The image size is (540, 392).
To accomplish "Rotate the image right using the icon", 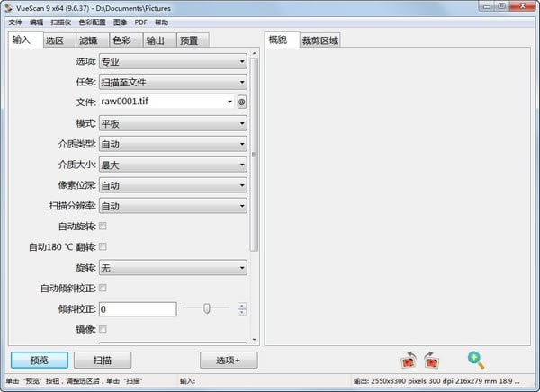I will click(x=431, y=360).
